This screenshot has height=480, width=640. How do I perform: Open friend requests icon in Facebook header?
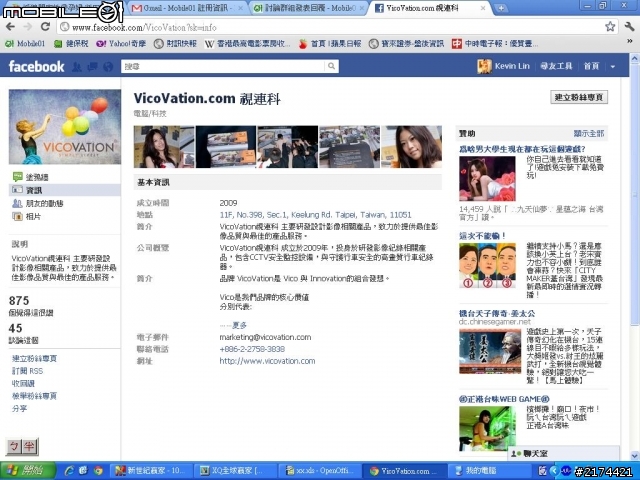(76, 67)
